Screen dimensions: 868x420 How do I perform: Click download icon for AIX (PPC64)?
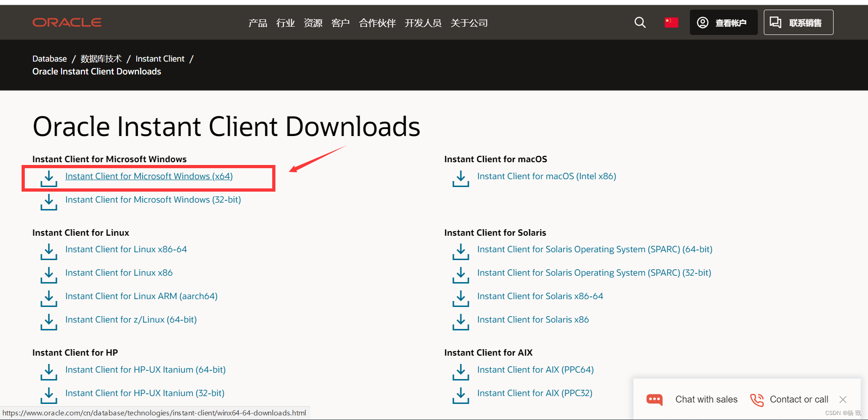(461, 372)
